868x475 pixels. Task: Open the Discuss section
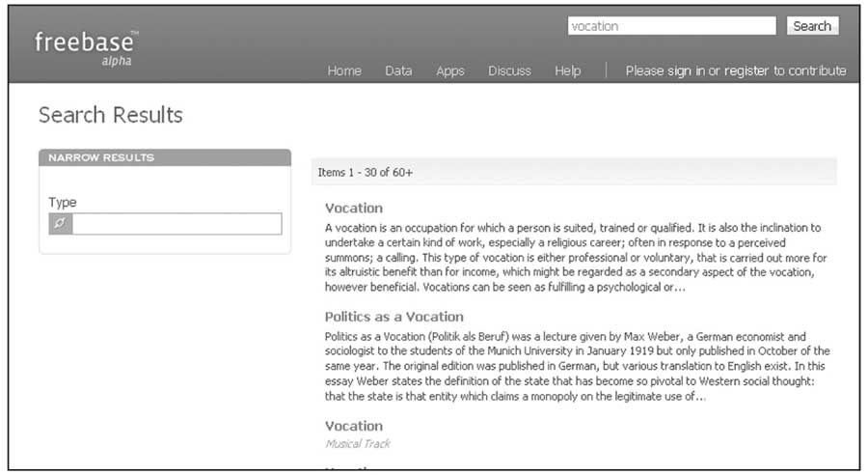[x=509, y=70]
